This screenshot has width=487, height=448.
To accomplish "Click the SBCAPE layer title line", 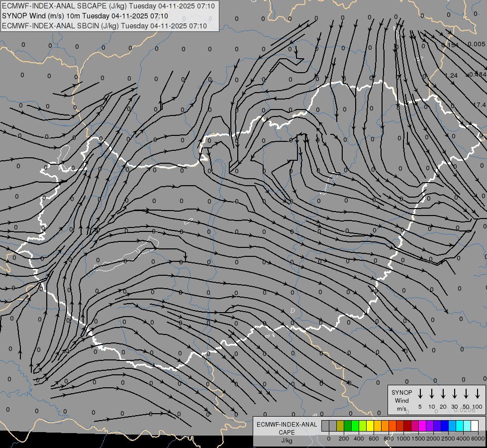I will click(x=108, y=6).
